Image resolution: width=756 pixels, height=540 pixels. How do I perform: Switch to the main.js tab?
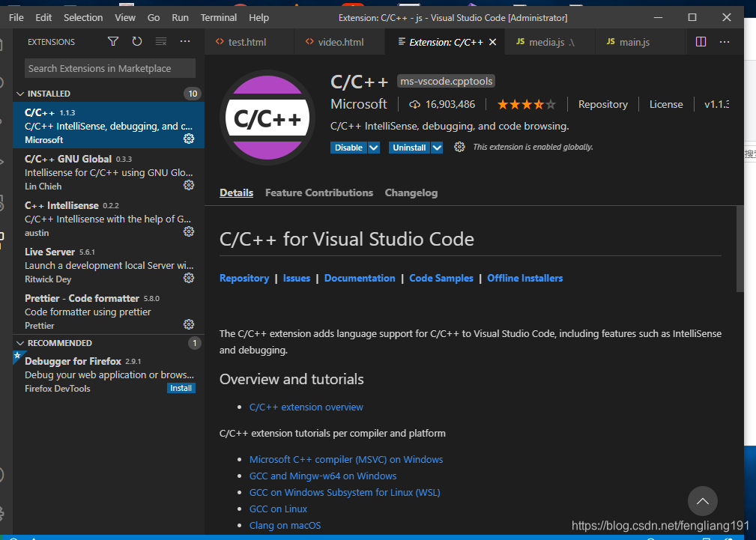click(640, 42)
